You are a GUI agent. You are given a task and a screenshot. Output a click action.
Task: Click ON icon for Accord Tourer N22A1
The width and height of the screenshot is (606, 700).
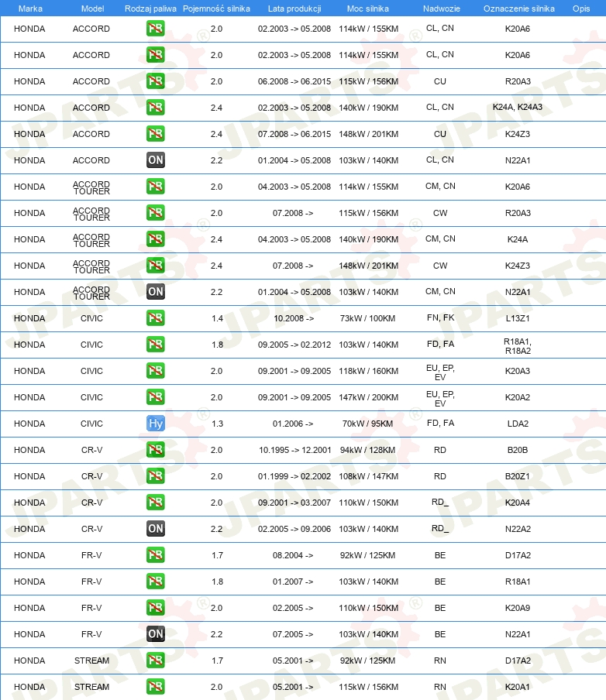tap(156, 291)
